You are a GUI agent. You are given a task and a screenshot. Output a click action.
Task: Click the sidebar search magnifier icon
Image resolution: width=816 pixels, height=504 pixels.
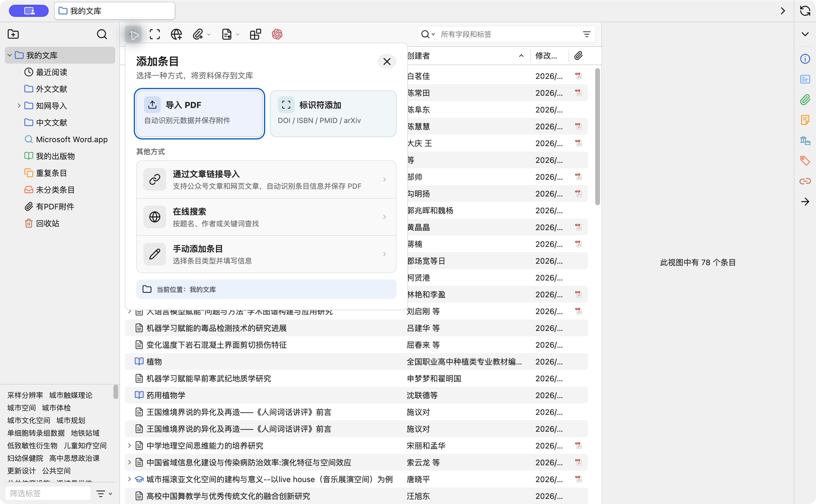(x=102, y=34)
